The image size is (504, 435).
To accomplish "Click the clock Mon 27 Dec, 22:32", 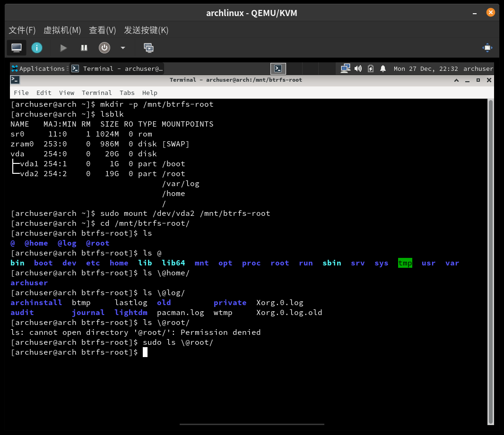I will 426,68.
